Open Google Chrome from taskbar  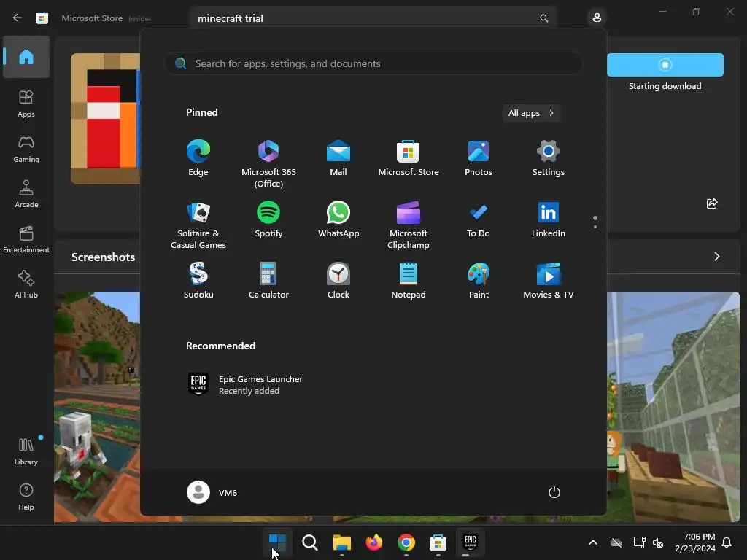pyautogui.click(x=406, y=542)
